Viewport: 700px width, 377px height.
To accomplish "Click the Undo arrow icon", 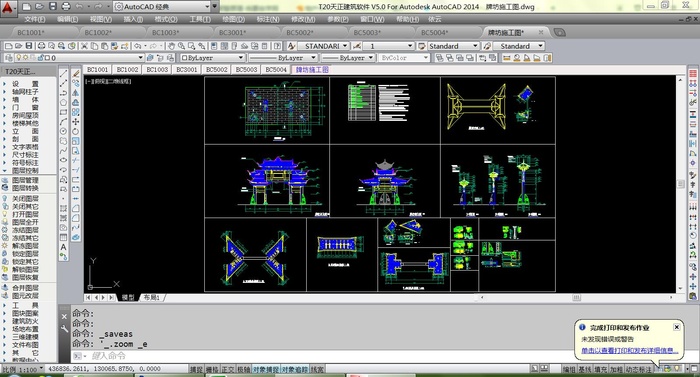I will [x=138, y=46].
